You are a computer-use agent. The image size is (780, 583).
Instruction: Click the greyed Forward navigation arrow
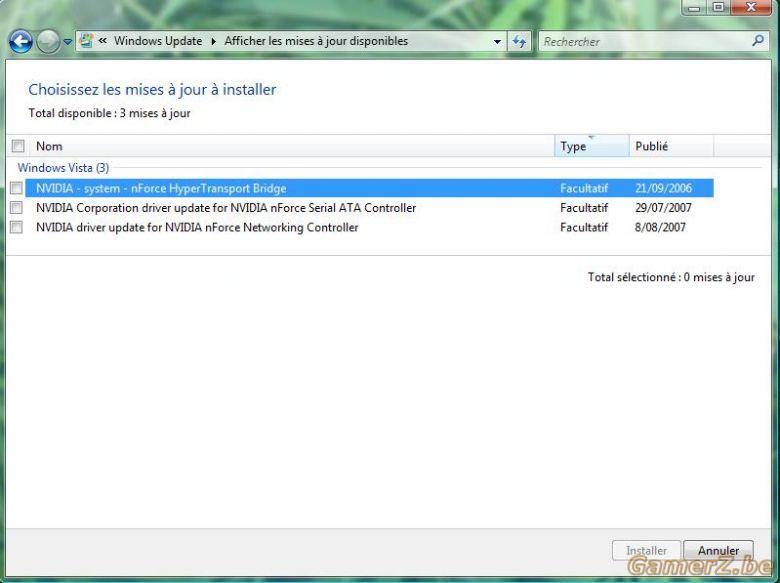[x=48, y=42]
